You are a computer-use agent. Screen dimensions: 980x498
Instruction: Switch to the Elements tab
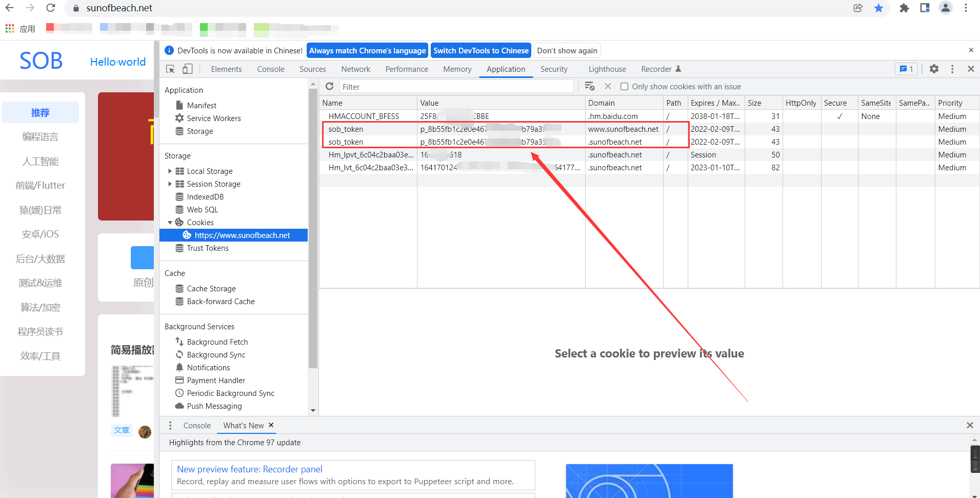pos(227,69)
